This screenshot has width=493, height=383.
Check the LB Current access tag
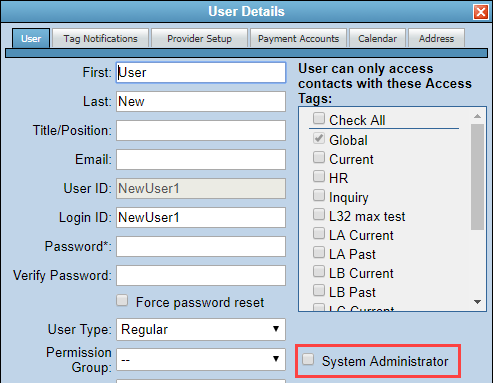coord(319,271)
